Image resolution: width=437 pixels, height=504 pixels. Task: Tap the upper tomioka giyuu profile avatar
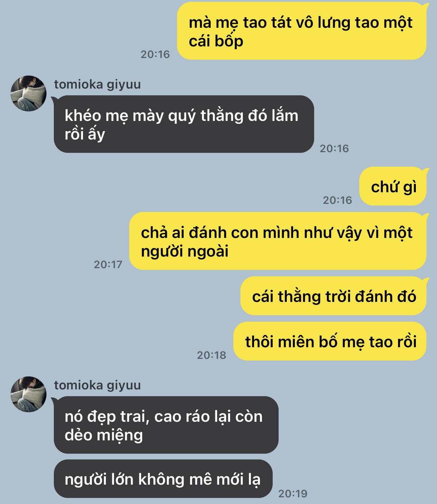tap(28, 93)
